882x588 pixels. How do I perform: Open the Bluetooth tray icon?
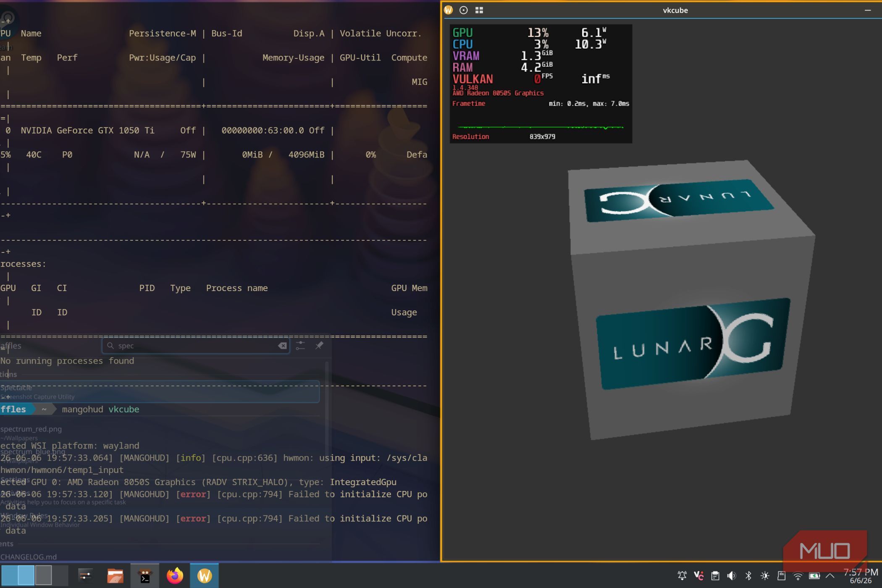748,576
